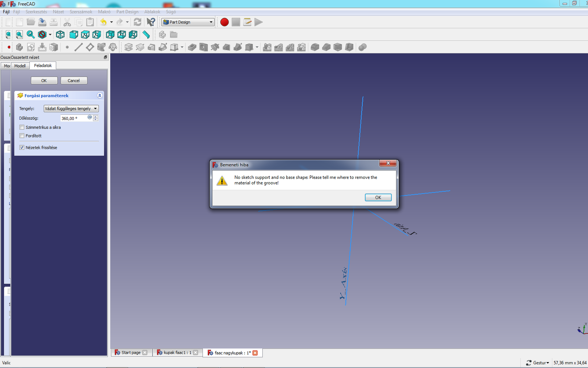Click the datum plane icon
Screen dimensions: 588x368
pos(90,47)
